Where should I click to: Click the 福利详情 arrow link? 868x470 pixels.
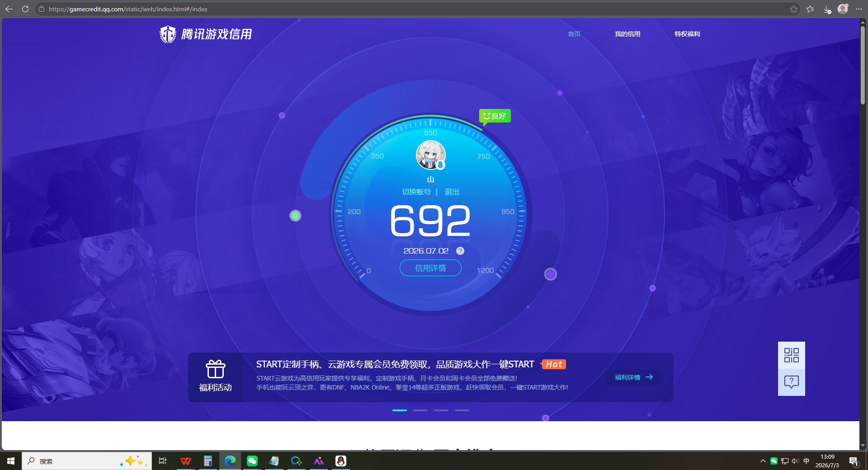634,377
